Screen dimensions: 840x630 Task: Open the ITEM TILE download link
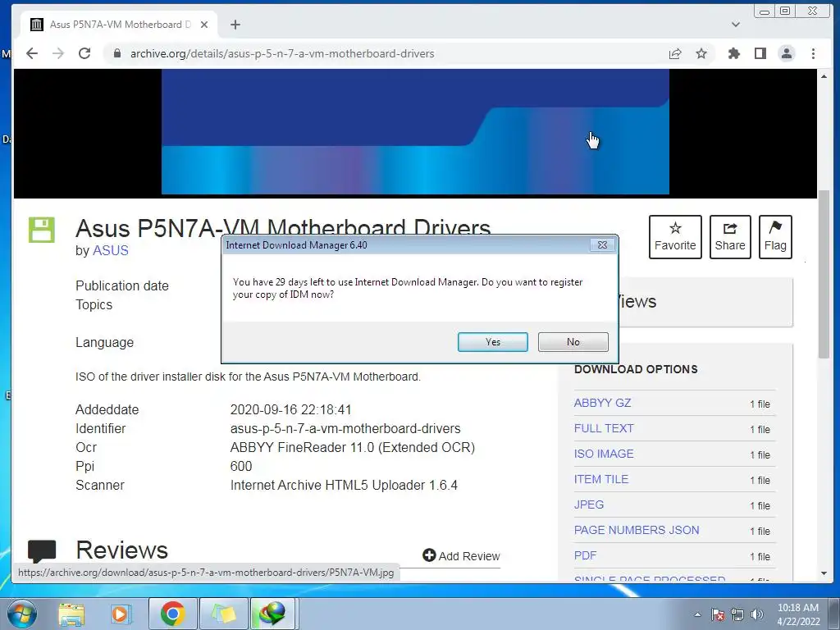tap(601, 479)
